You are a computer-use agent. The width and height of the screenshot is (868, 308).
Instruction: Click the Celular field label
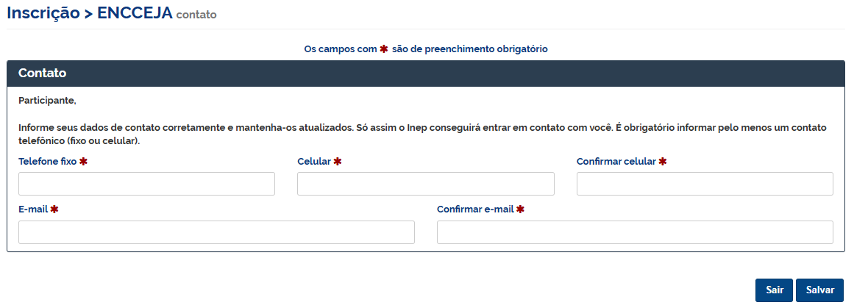pyautogui.click(x=314, y=162)
